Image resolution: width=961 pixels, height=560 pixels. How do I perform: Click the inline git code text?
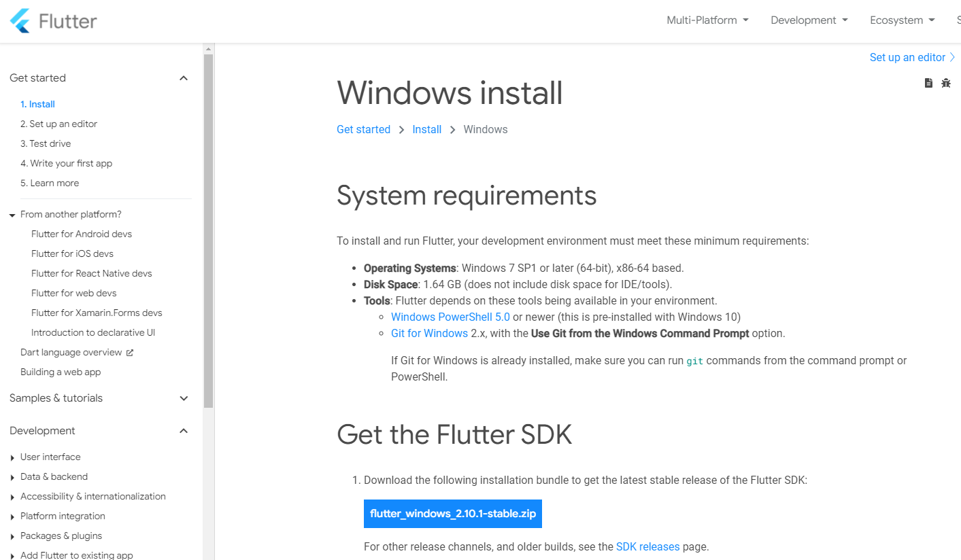click(x=694, y=361)
